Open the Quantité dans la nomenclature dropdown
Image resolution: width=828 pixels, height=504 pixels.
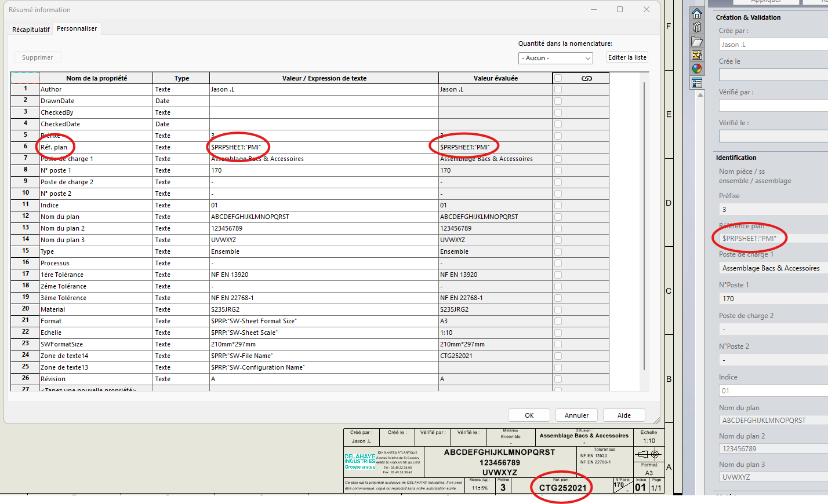[x=555, y=58]
